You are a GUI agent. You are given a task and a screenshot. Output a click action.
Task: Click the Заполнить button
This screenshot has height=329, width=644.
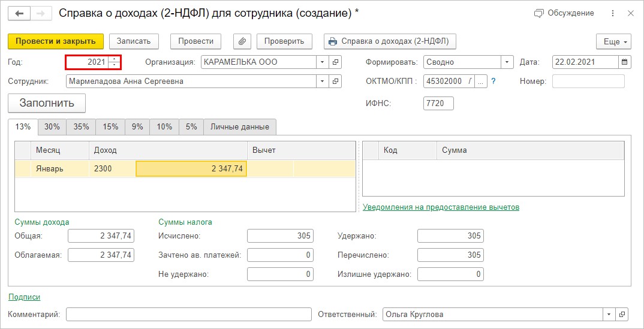[x=47, y=103]
